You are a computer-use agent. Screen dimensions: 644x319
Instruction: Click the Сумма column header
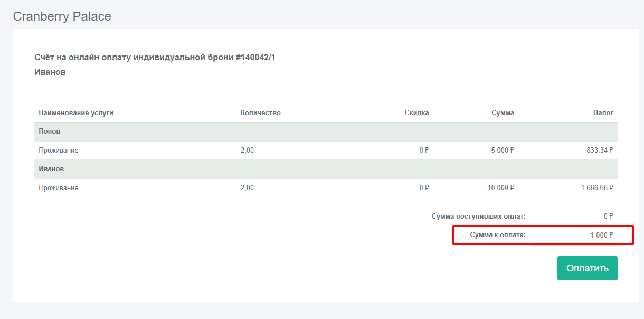(503, 112)
